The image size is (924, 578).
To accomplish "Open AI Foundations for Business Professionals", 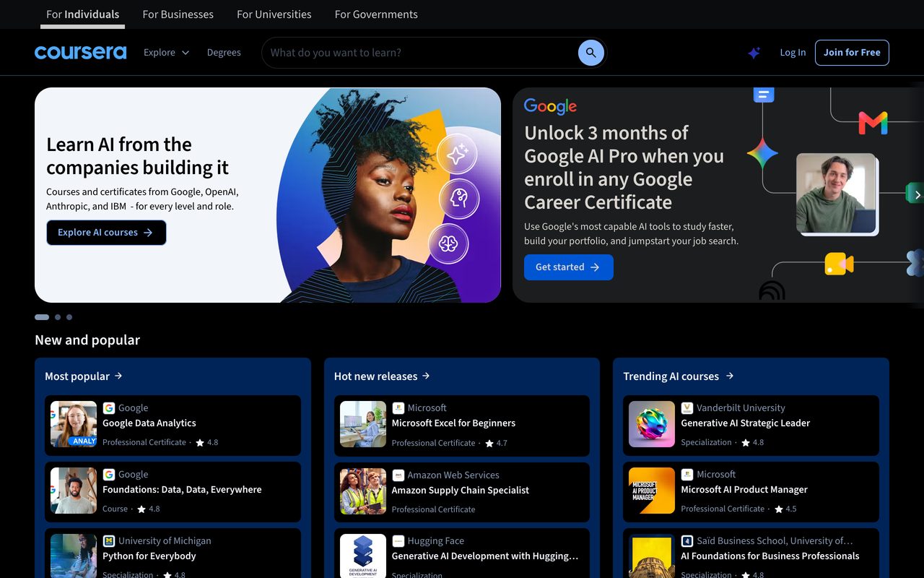I will point(751,553).
